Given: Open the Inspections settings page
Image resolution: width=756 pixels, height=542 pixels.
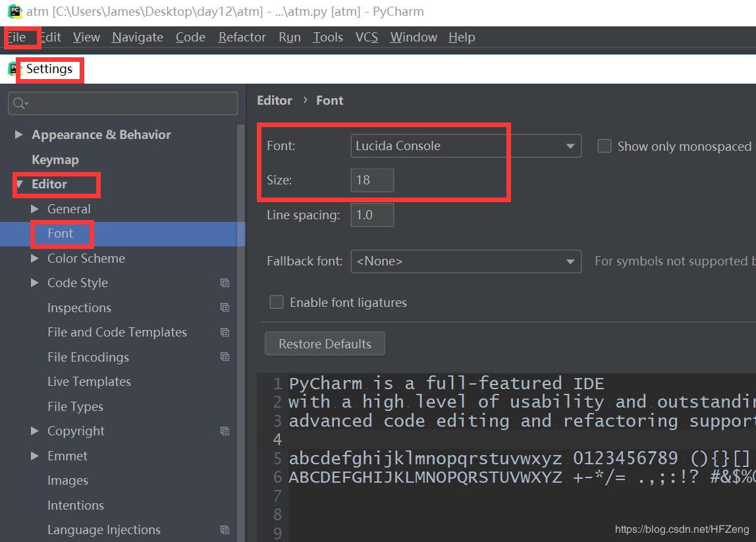Looking at the screenshot, I should tap(80, 308).
